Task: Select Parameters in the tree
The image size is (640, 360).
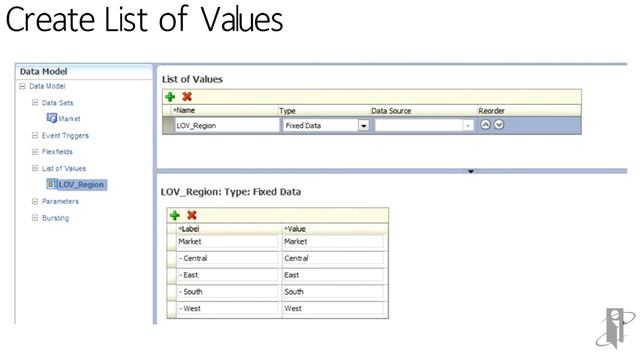Action: pyautogui.click(x=60, y=202)
